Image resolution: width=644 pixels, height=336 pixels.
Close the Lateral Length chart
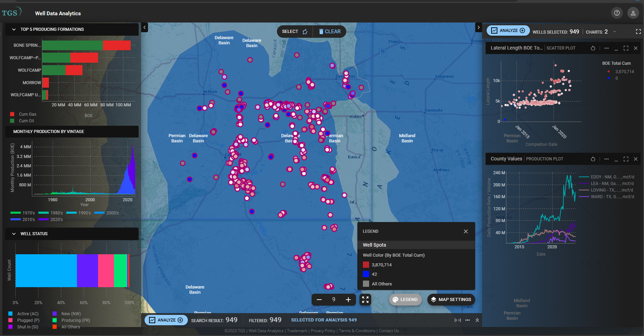636,48
